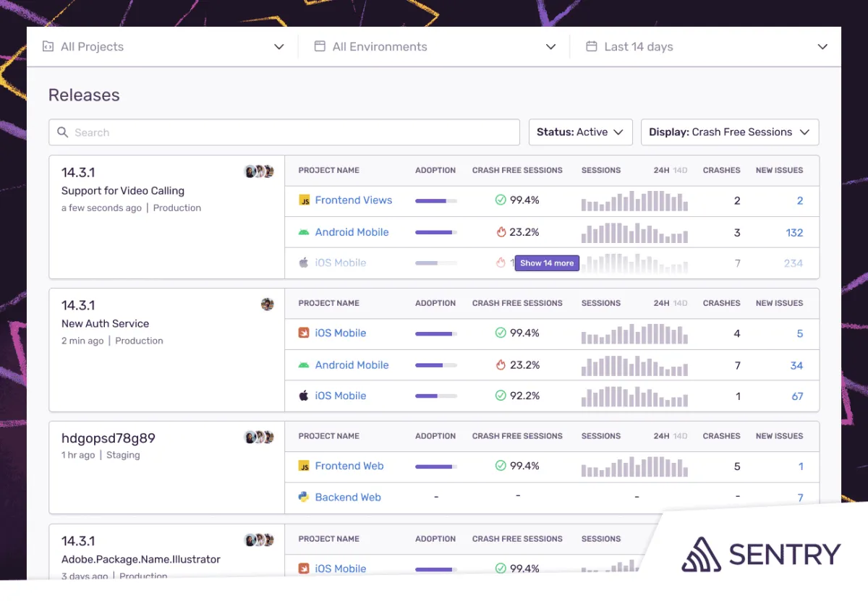
Task: Open new issues count 34
Action: point(796,366)
